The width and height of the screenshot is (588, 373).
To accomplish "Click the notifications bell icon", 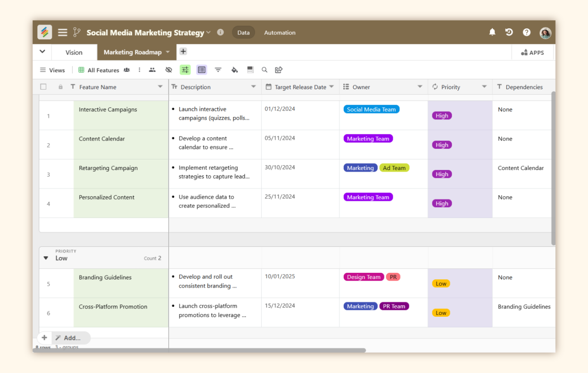I will tap(492, 32).
